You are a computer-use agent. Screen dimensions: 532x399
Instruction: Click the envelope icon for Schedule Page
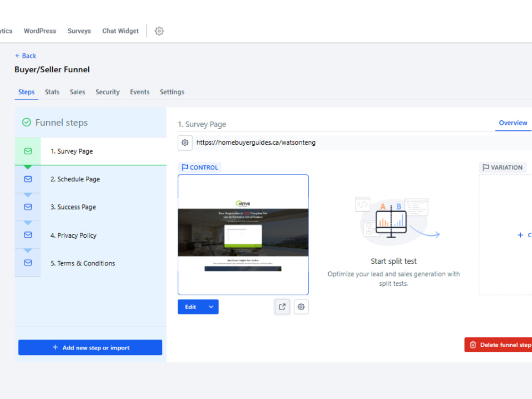coord(28,179)
